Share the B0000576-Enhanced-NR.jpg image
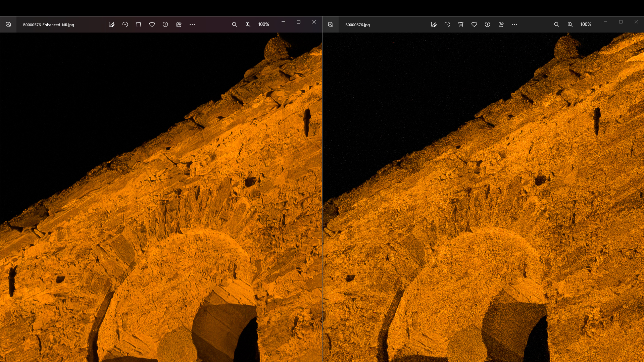The width and height of the screenshot is (644, 362). (179, 24)
